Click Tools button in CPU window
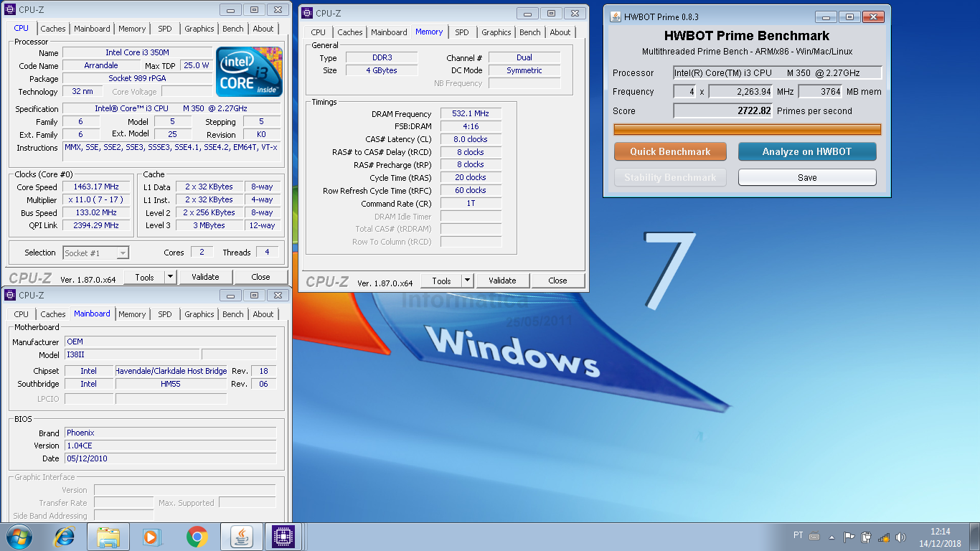980x551 pixels. 144,277
